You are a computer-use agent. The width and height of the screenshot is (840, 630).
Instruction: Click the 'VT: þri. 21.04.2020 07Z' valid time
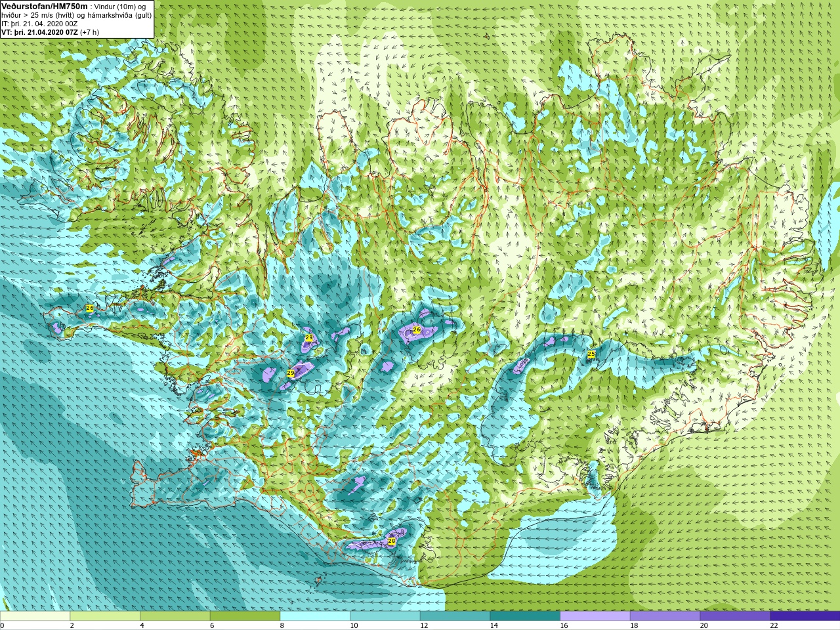(x=39, y=32)
